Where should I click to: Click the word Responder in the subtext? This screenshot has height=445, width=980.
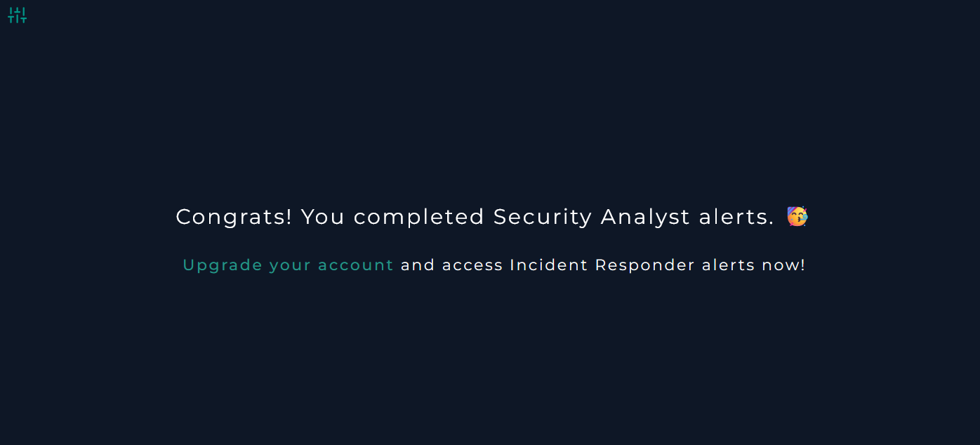click(x=645, y=265)
